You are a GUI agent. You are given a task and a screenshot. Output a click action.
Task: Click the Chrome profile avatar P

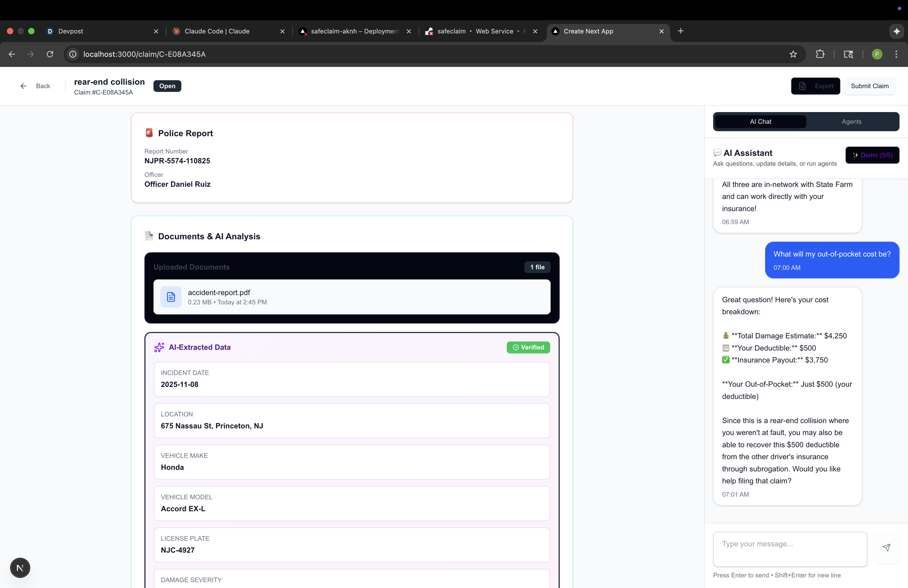tap(877, 54)
